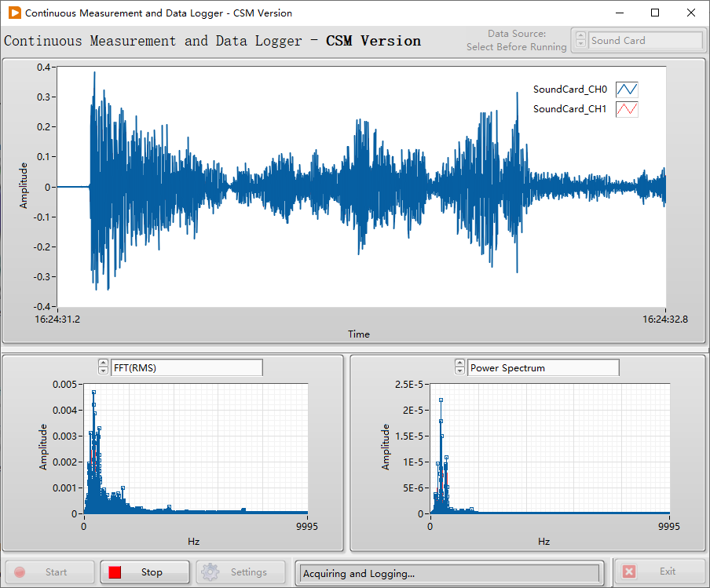
Task: Click the red X icon on Exit button
Action: pos(628,572)
